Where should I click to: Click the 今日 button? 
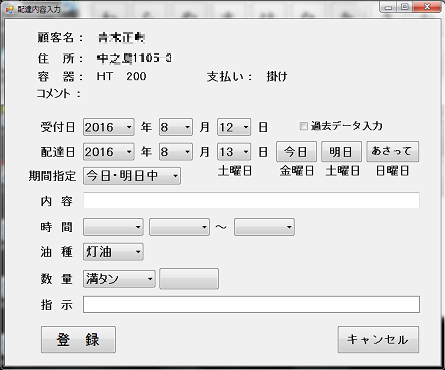coord(296,152)
